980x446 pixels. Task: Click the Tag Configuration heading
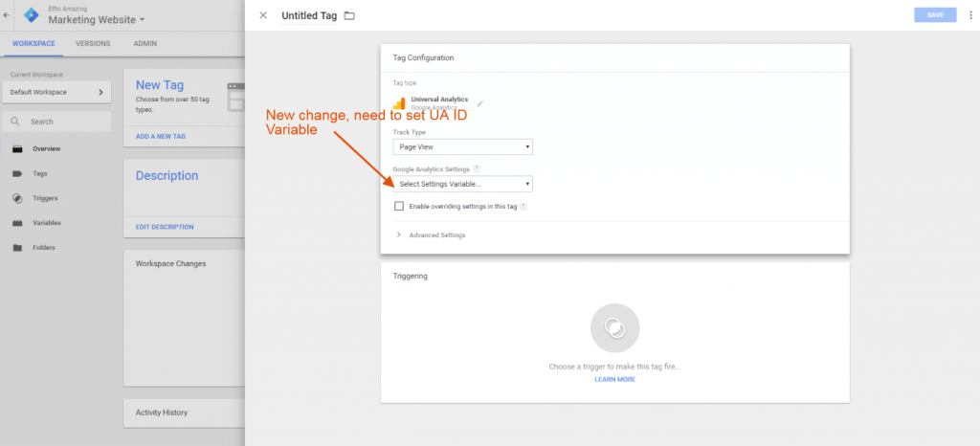(x=423, y=58)
